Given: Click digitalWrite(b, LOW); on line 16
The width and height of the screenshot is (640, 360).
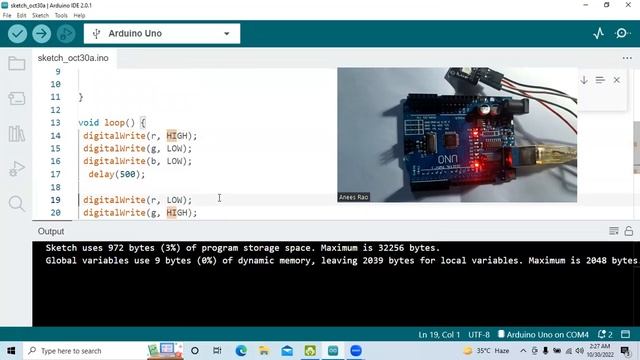Looking at the screenshot, I should point(138,161).
